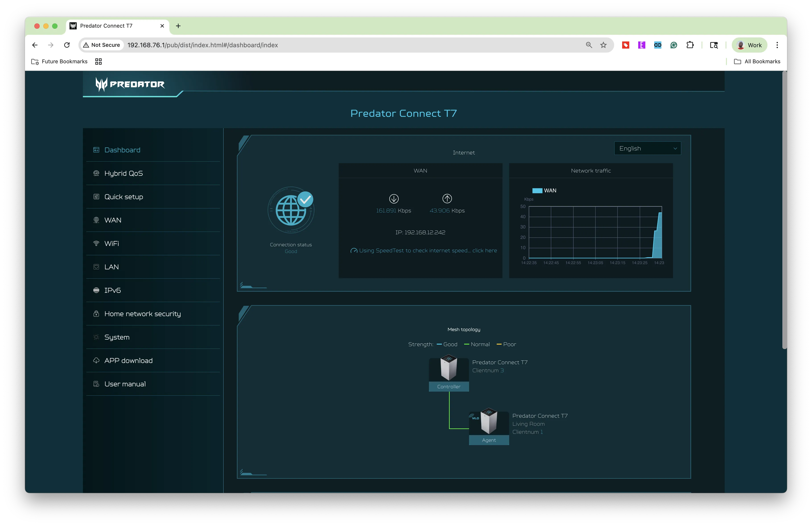
Task: Open the Chrome extensions puzzle icon
Action: 690,45
